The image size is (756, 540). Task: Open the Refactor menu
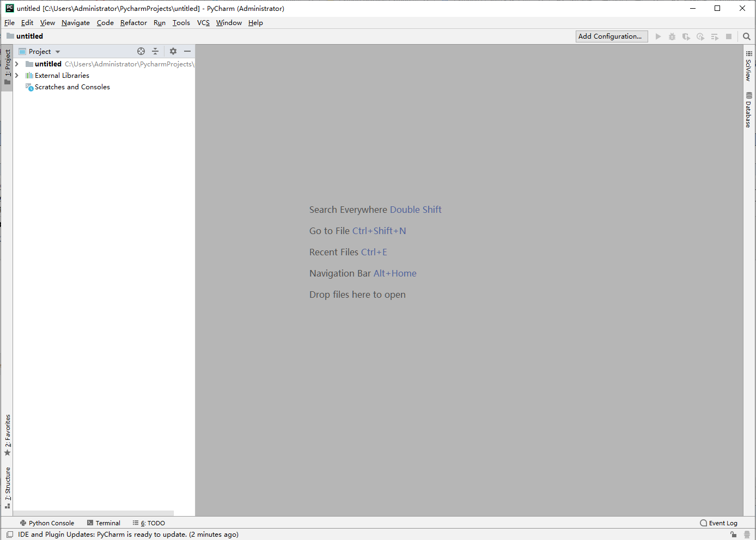coord(133,22)
